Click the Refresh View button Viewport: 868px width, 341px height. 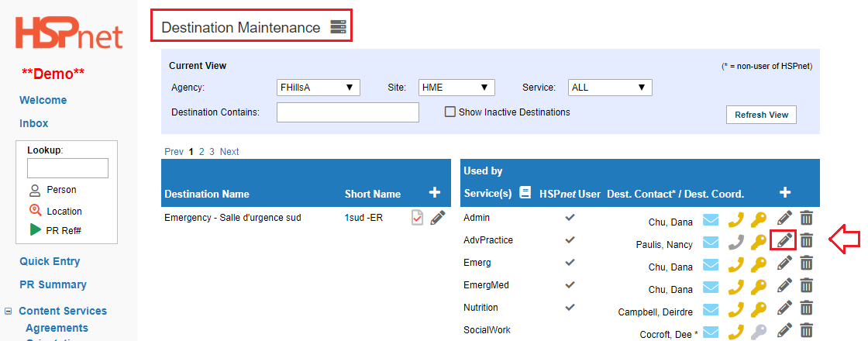[x=761, y=115]
